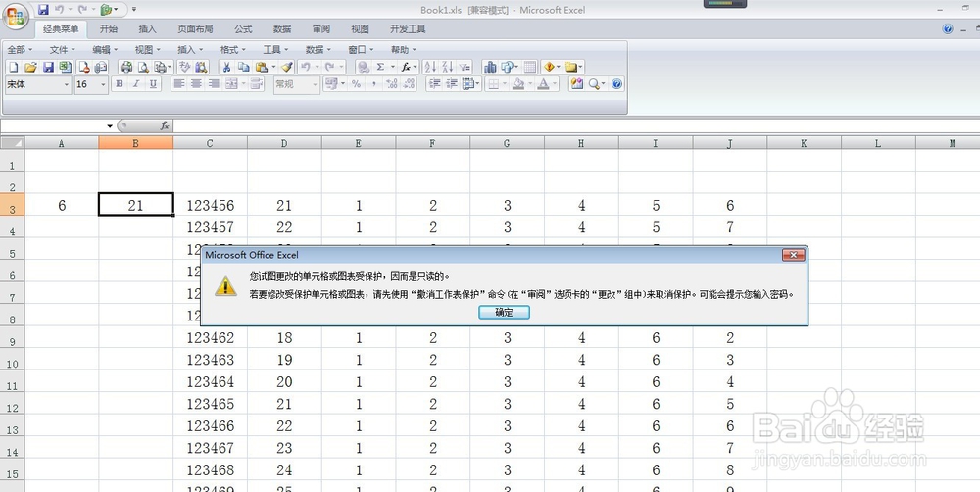Click cell A3 containing 6
This screenshot has height=492, width=980.
click(x=61, y=205)
